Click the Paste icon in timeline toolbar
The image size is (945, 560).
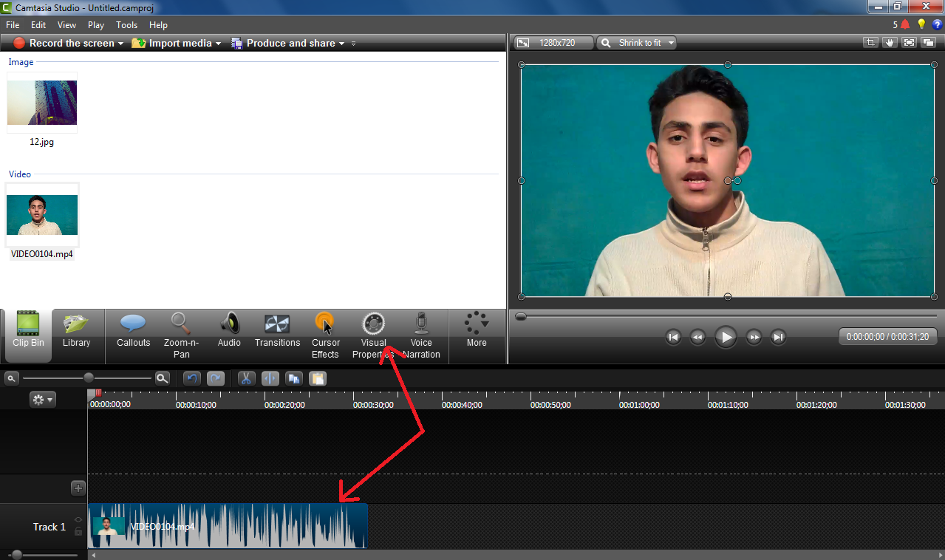(318, 378)
